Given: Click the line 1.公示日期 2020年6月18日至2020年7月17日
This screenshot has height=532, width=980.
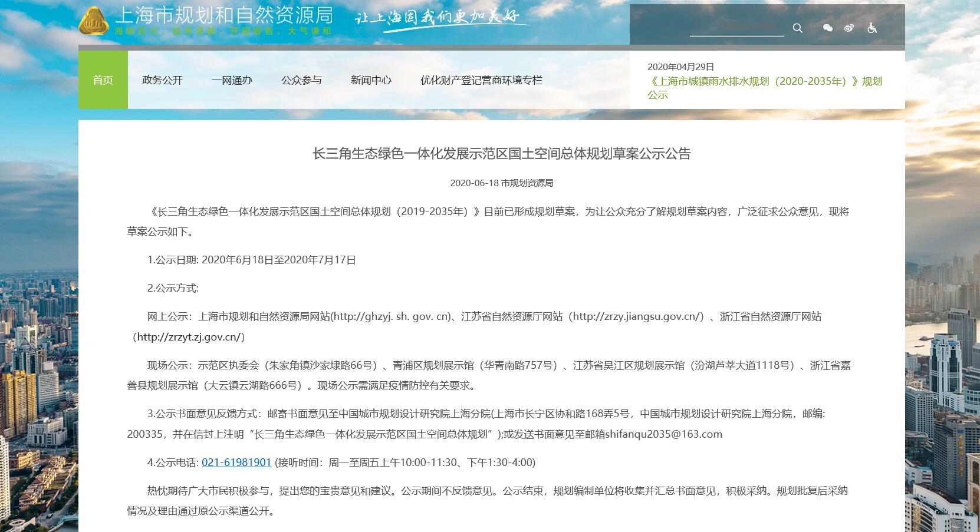Looking at the screenshot, I should [x=252, y=260].
